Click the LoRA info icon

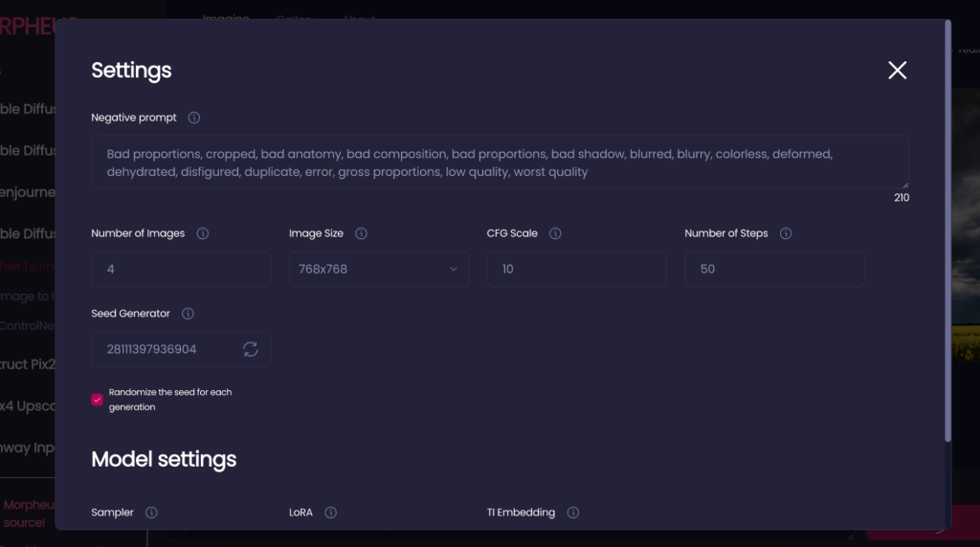coord(330,513)
